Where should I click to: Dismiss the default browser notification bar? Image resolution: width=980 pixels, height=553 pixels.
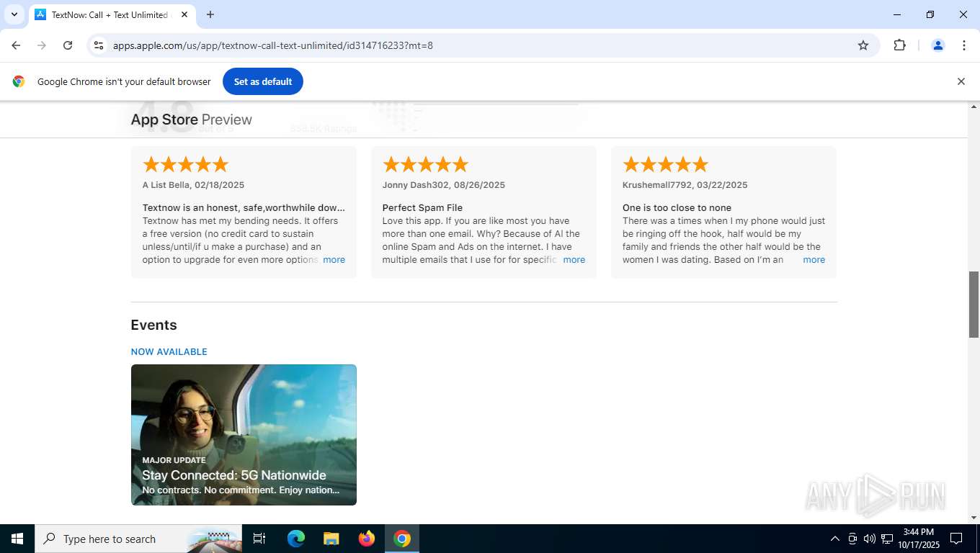[x=961, y=81]
